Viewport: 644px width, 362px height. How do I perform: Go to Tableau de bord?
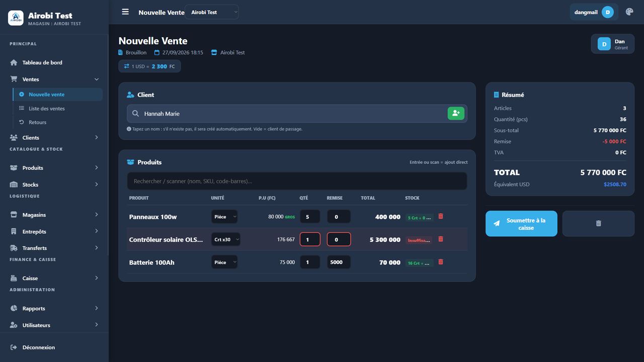pyautogui.click(x=54, y=62)
